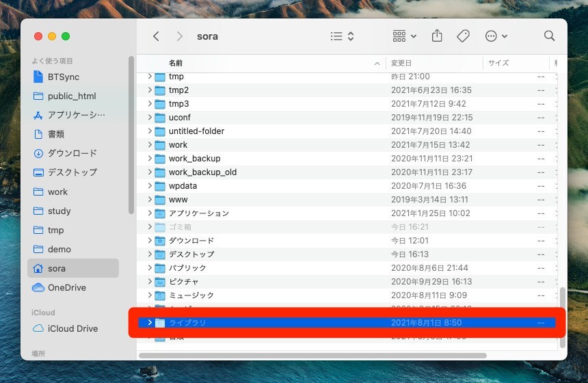The height and width of the screenshot is (383, 588).
Task: Click the file list vertical scrollbar
Action: click(562, 317)
